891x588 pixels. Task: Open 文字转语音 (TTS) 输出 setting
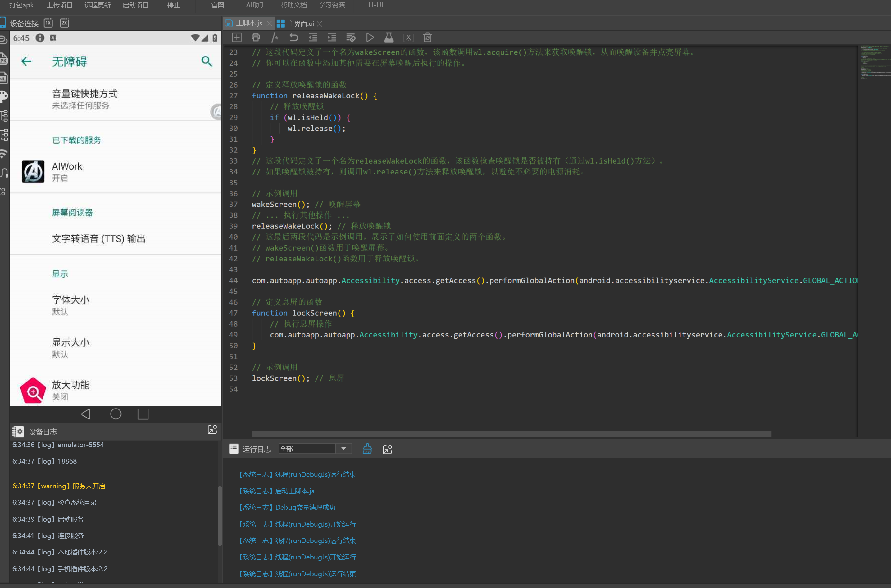click(115, 238)
